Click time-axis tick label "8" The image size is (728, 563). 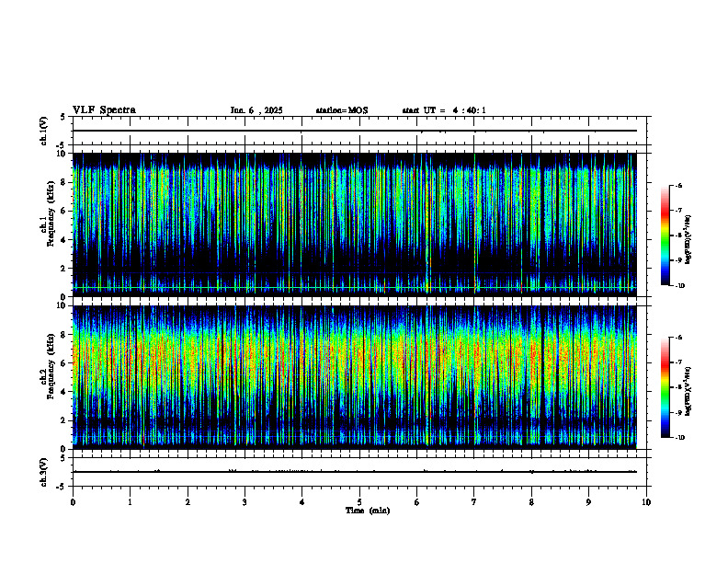pos(531,502)
